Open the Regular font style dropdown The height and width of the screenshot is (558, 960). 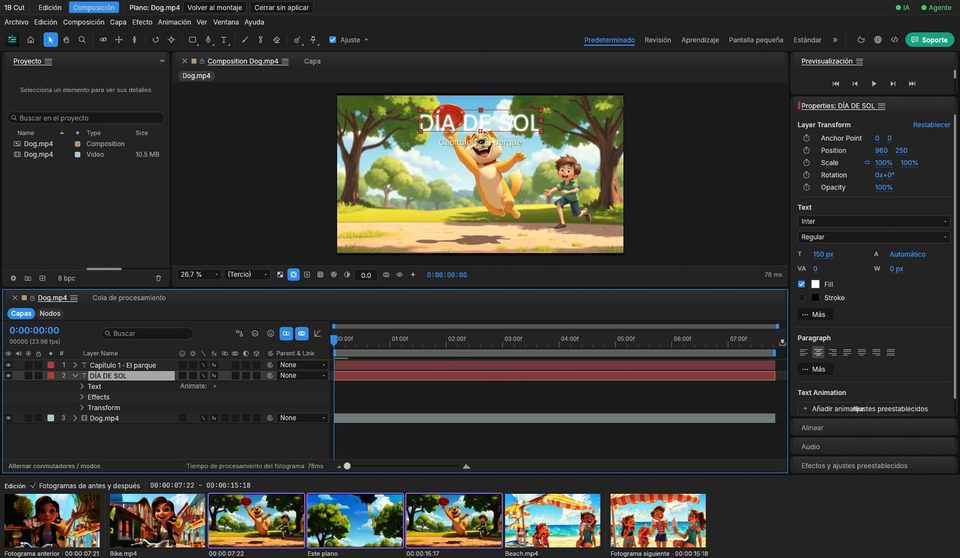[x=873, y=237]
